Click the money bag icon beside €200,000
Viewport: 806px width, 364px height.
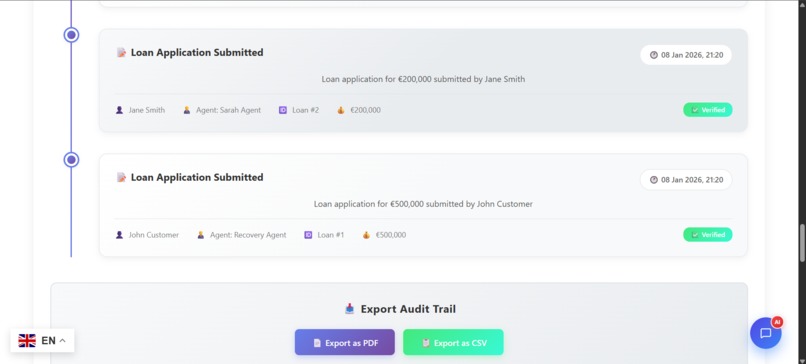click(341, 110)
